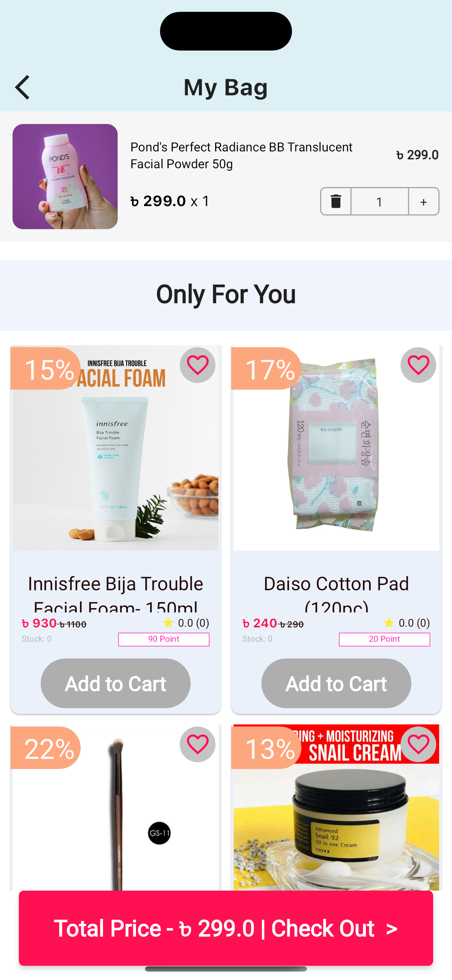Favorite the makeup brush heart icon
This screenshot has height=980, width=452.
click(x=198, y=744)
